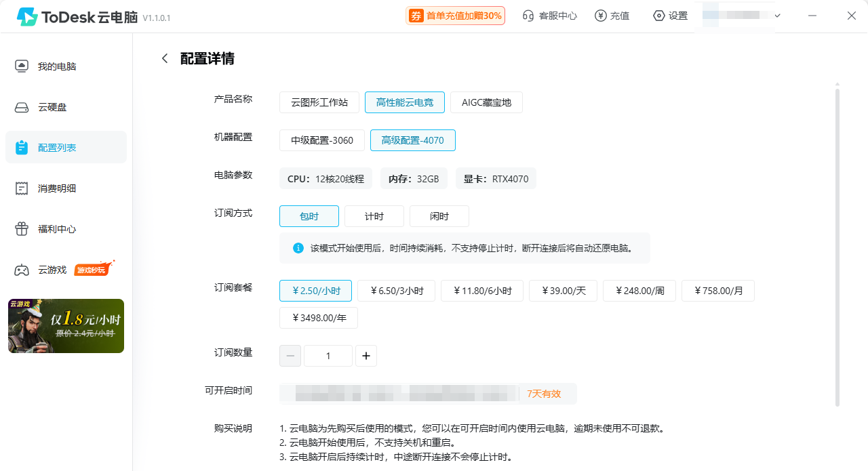Select 计时 subscription mode

[374, 216]
